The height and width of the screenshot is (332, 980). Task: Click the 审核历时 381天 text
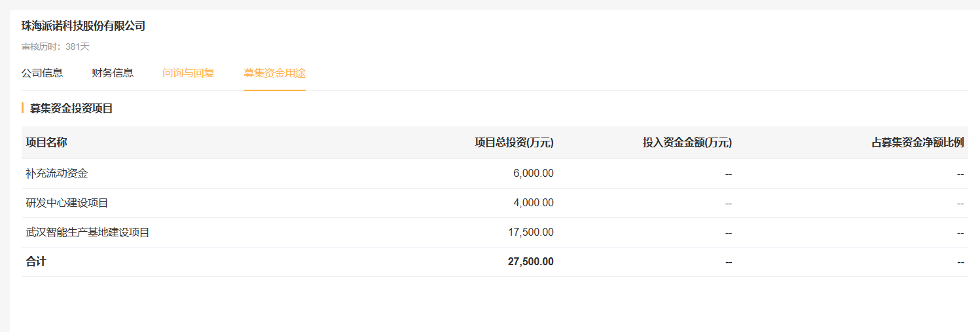[x=56, y=46]
